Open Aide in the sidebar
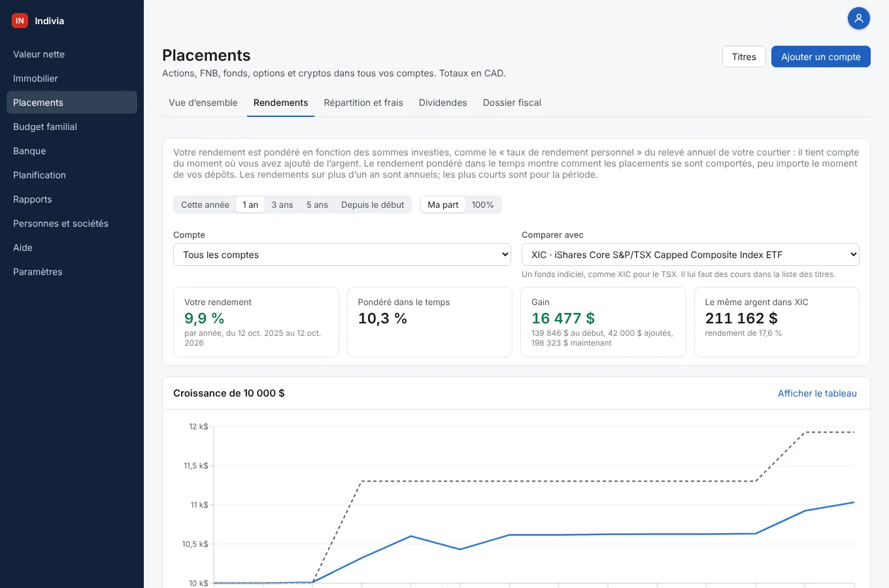This screenshot has height=588, width=889. click(x=72, y=248)
